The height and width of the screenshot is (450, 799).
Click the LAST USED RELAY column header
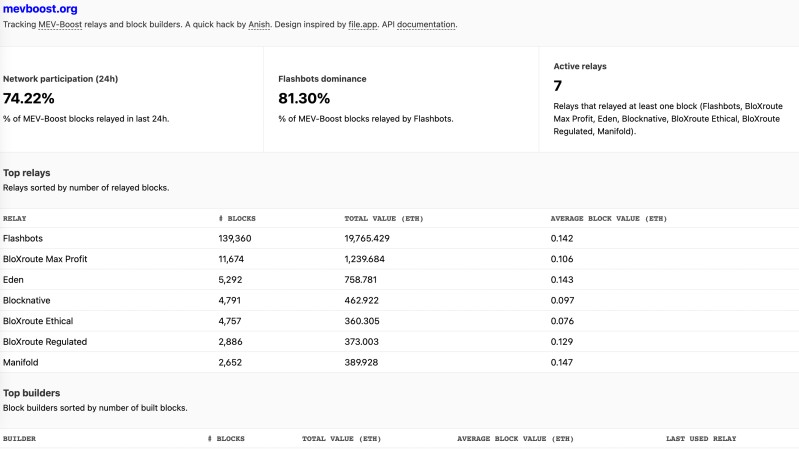click(x=701, y=438)
